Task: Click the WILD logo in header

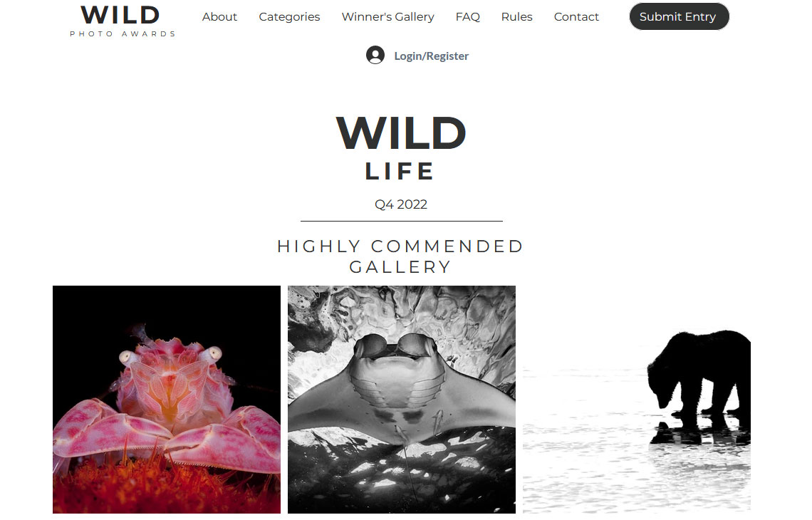Action: tap(120, 15)
